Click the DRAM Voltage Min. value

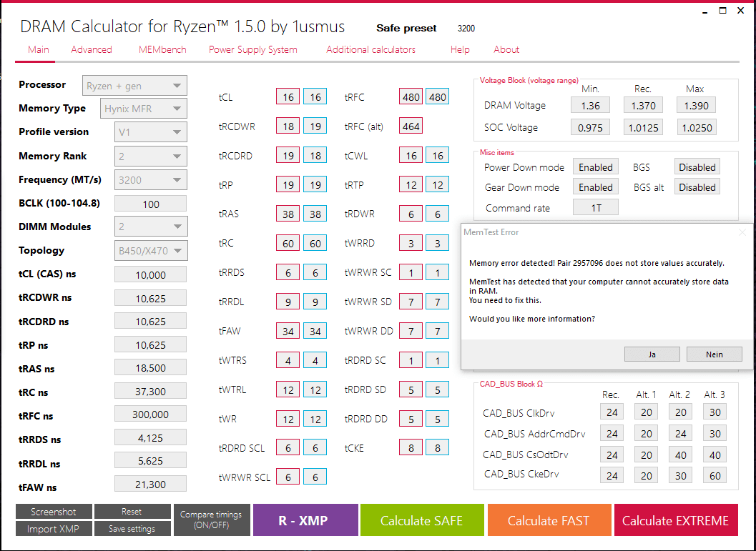tap(590, 105)
